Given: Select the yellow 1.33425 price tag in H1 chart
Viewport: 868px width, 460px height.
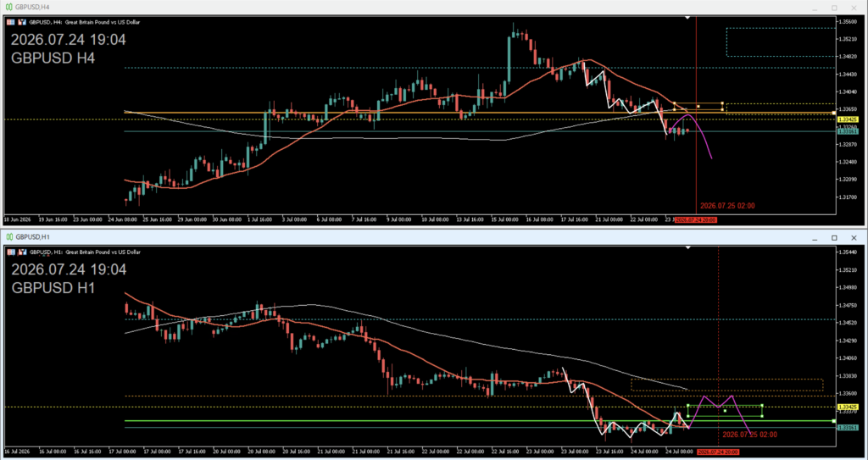Looking at the screenshot, I should pyautogui.click(x=848, y=407).
